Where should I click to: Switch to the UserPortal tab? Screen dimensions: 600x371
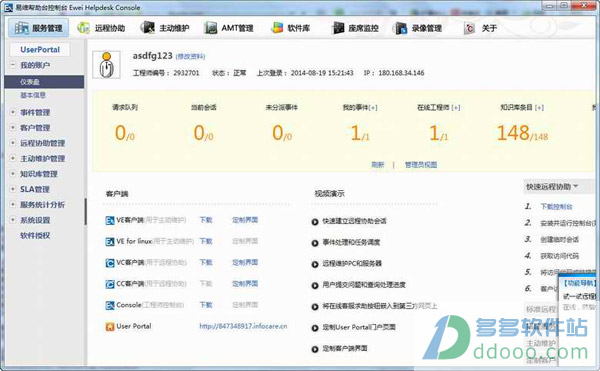pos(40,49)
